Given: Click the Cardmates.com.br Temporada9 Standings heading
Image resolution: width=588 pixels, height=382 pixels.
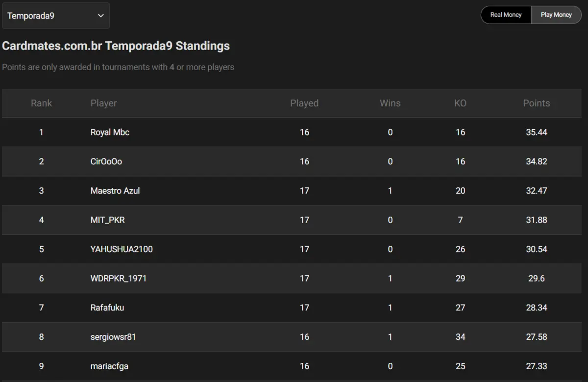Looking at the screenshot, I should (116, 46).
